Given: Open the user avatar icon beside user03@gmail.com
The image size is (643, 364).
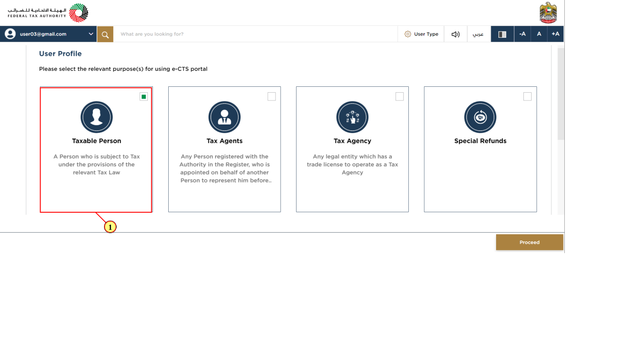Looking at the screenshot, I should click(10, 34).
